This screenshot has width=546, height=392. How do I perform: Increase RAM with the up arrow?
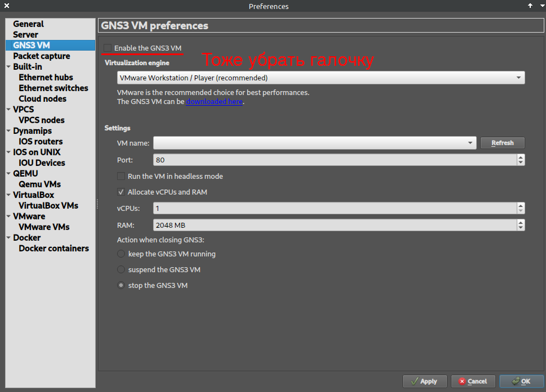click(x=521, y=222)
